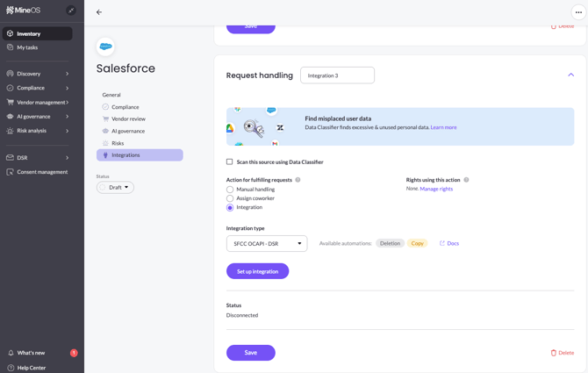Click the Set up integration button
Viewport: 588px width, 373px height.
tap(257, 271)
